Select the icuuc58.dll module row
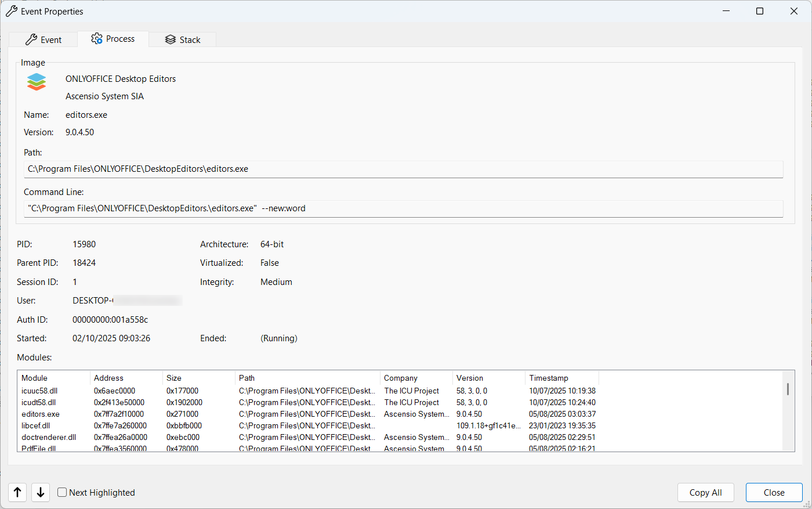Screen dimensions: 812x509 tap(39, 391)
